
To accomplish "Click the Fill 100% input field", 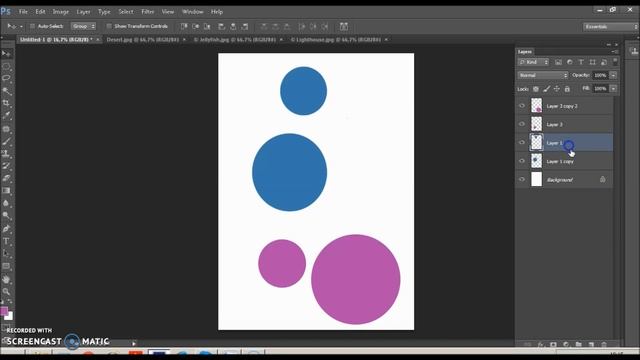I will coord(600,89).
